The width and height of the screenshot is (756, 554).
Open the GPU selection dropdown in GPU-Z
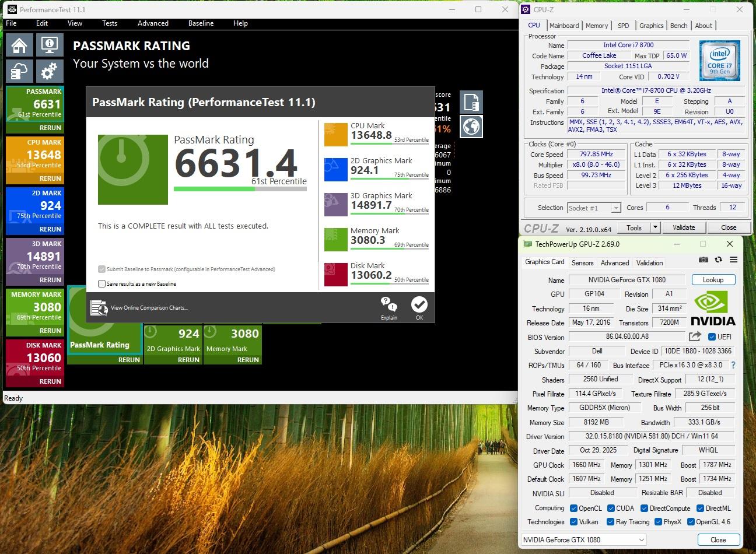coord(583,539)
